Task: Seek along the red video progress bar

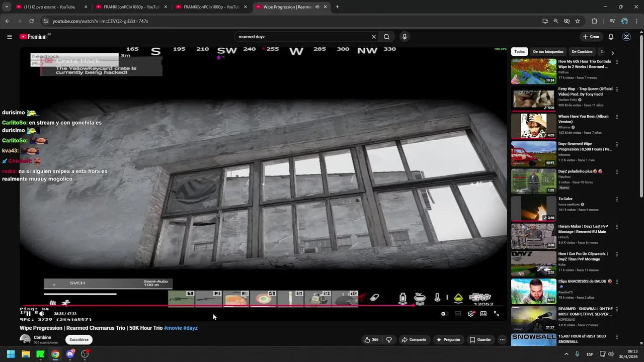Action: click(264, 305)
